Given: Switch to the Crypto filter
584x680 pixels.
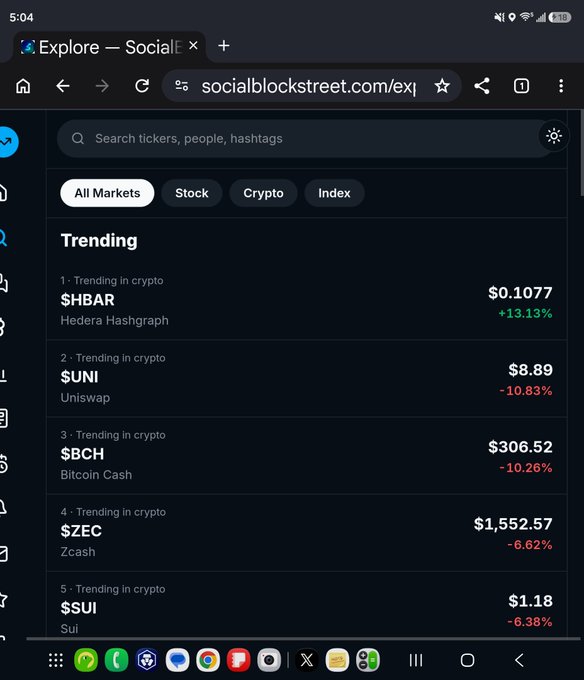Looking at the screenshot, I should coord(263,193).
